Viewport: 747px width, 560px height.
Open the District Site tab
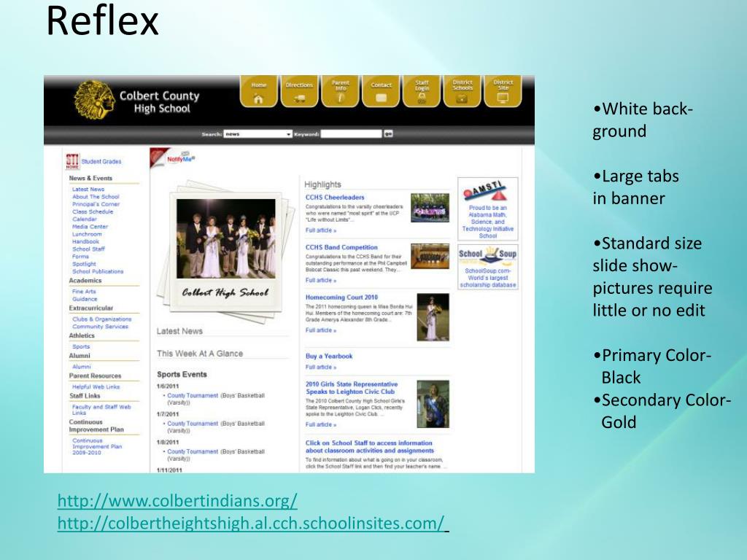(503, 91)
